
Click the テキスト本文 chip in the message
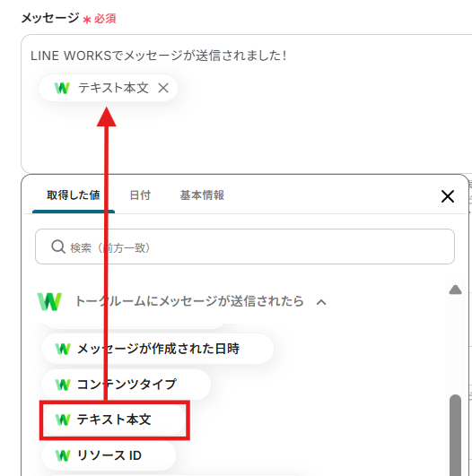108,88
